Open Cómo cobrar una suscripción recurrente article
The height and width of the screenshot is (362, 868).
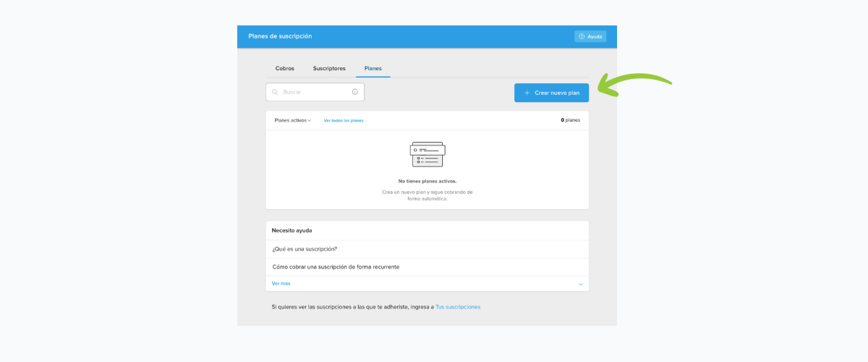(336, 266)
